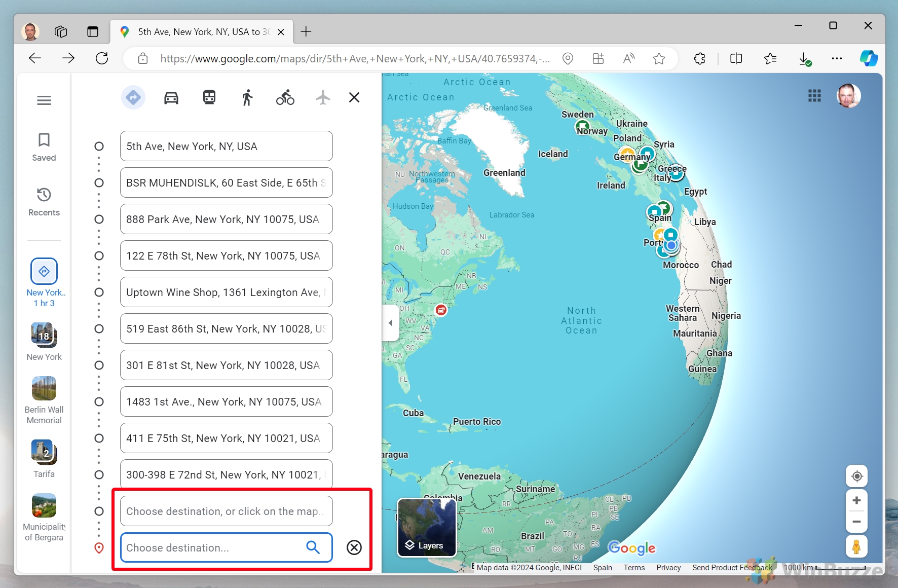This screenshot has width=898, height=588.
Task: Open the browser apps icon in address bar
Action: click(598, 59)
